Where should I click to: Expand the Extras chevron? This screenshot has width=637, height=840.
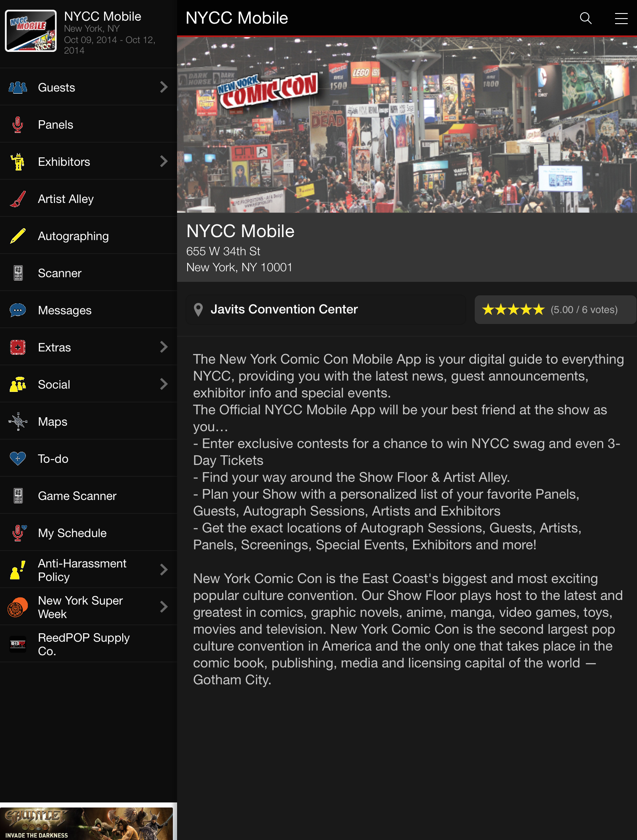[164, 347]
